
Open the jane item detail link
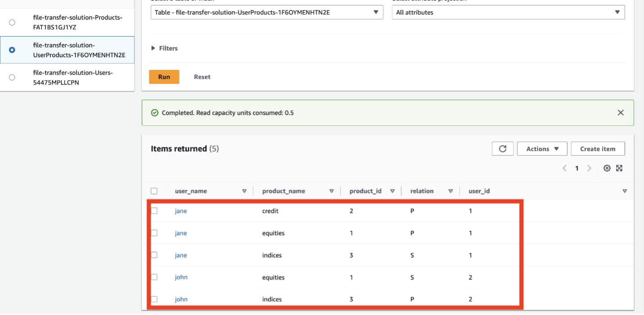tap(181, 210)
